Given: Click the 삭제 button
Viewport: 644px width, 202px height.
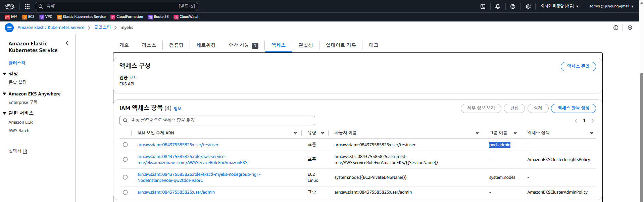Looking at the screenshot, I should tap(538, 108).
